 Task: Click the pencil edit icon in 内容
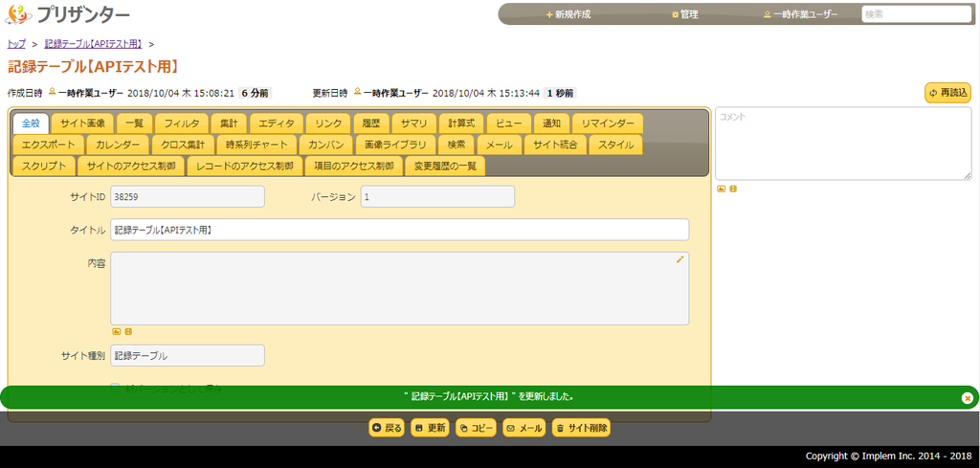(x=680, y=259)
